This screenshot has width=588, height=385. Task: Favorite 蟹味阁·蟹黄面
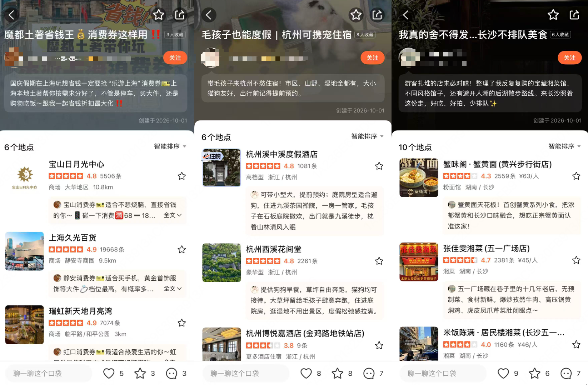coord(576,176)
